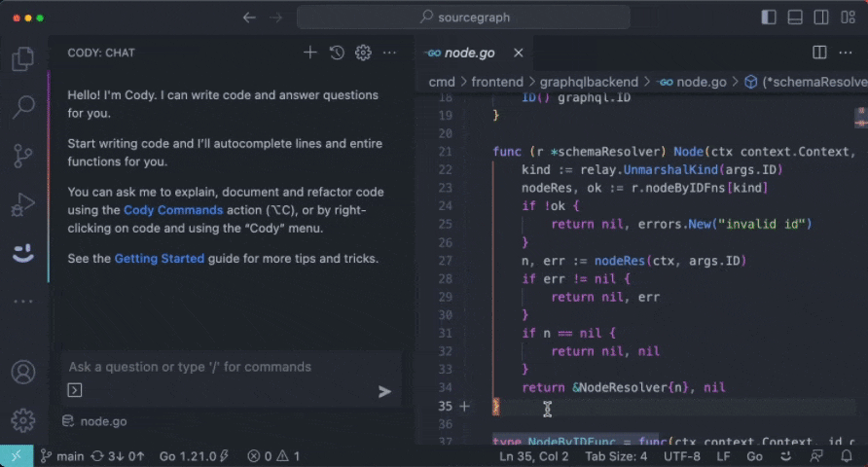Click the editor overview ruler scrollbar
The height and width of the screenshot is (467, 868).
pos(861,269)
